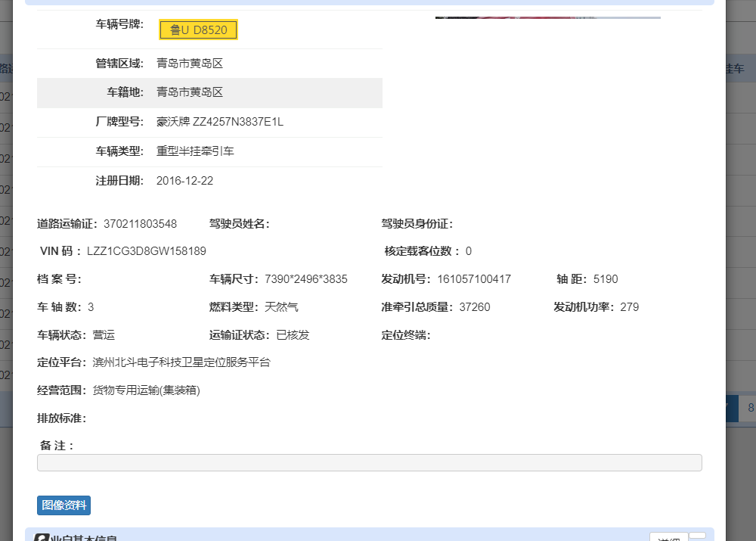Click the 车辆类型 value 重型半挂牵引车
This screenshot has height=541, width=756.
195,151
